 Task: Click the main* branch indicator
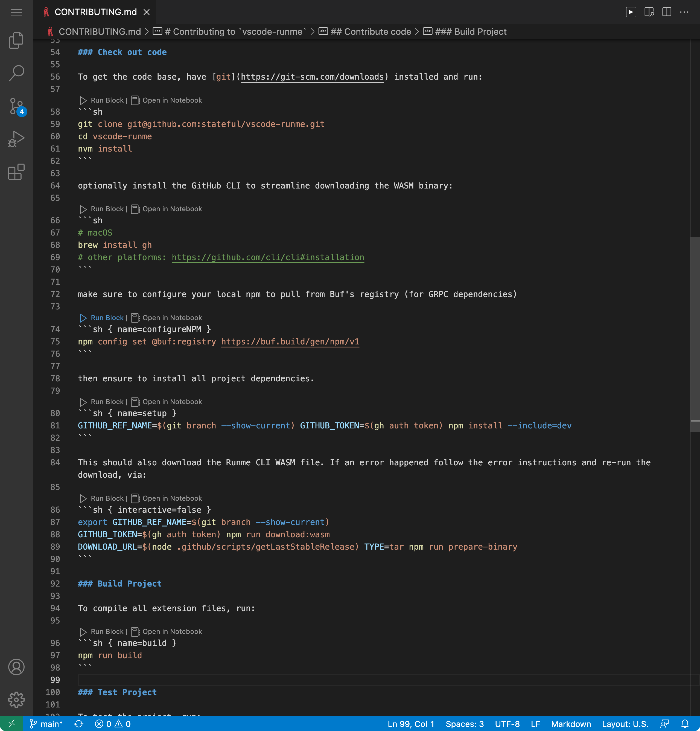(46, 724)
